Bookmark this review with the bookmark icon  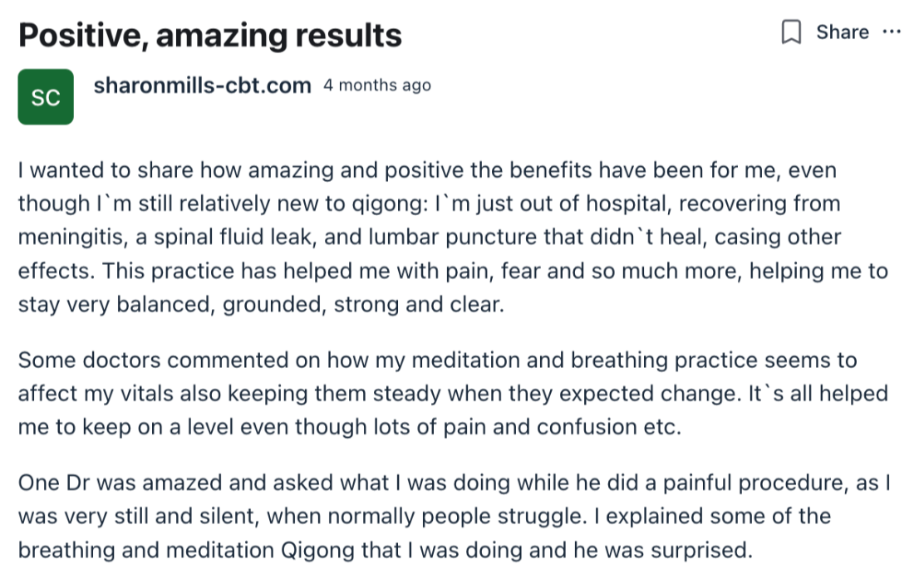[x=791, y=33]
